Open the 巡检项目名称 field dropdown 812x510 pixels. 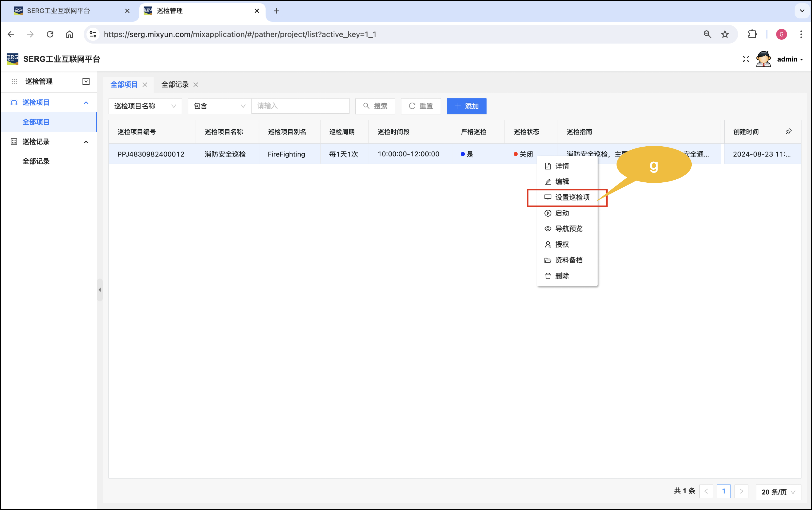[145, 106]
